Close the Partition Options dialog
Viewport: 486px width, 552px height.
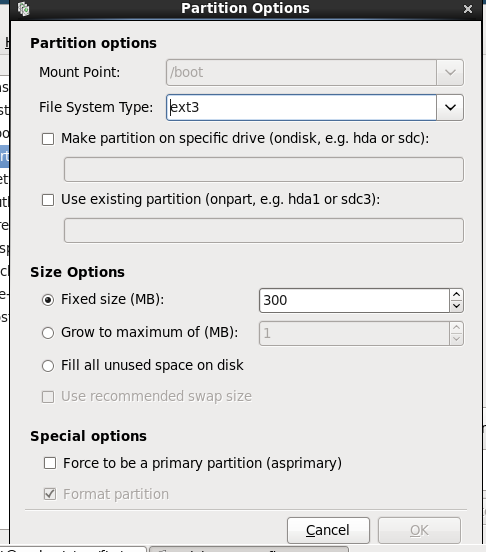tap(468, 9)
